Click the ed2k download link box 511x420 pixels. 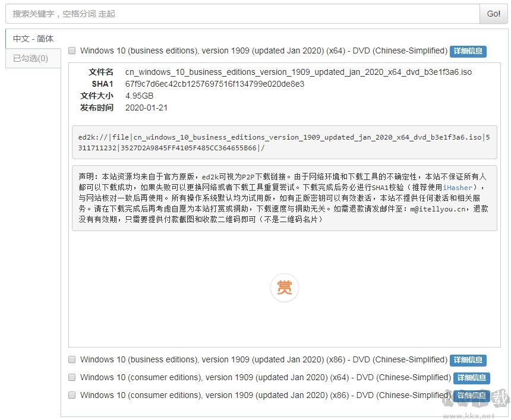pyautogui.click(x=284, y=143)
